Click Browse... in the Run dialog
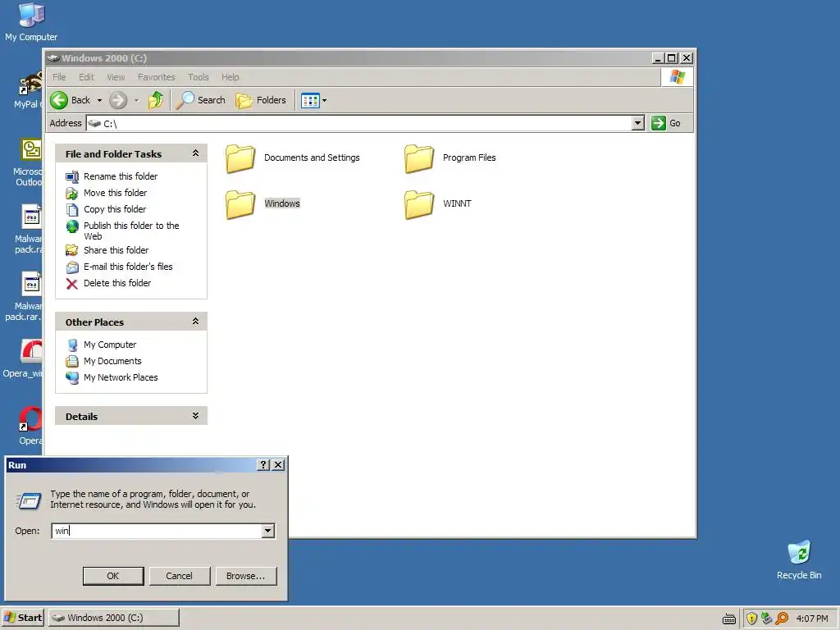Screen dimensions: 840x630 tap(246, 576)
